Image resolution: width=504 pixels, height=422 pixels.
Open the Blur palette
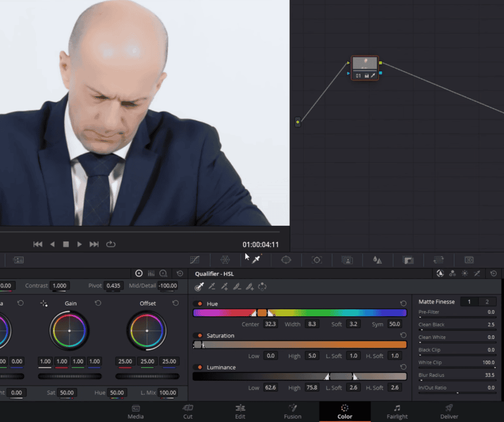click(378, 260)
